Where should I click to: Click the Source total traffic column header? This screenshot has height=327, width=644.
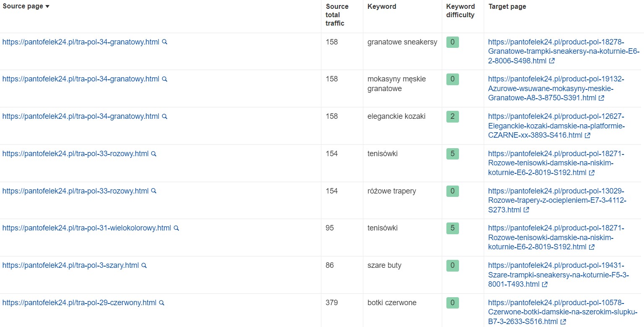337,15
